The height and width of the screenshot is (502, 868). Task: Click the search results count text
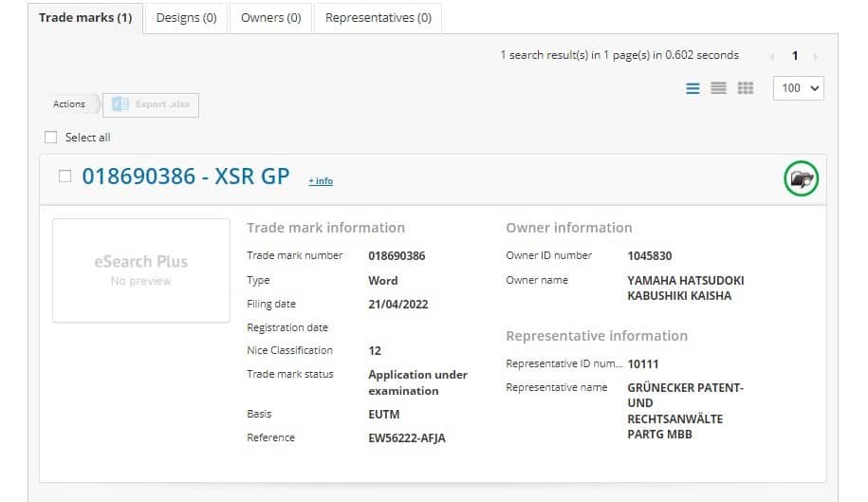619,55
